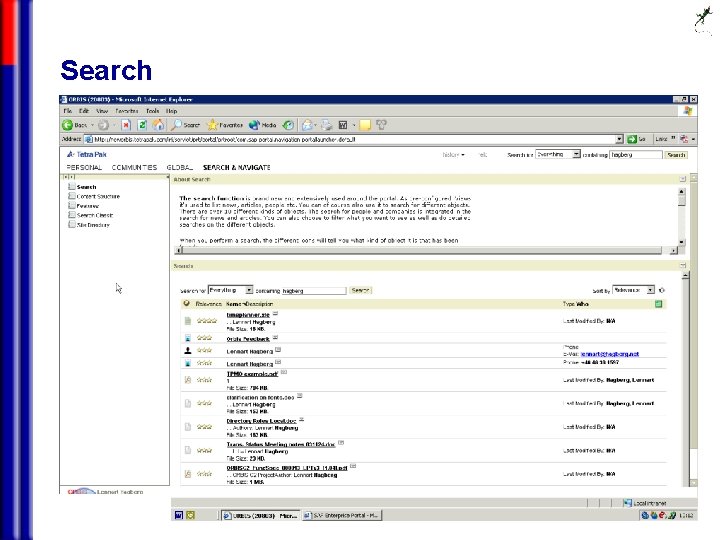
Task: Click the Stop loading icon
Action: coord(126,125)
